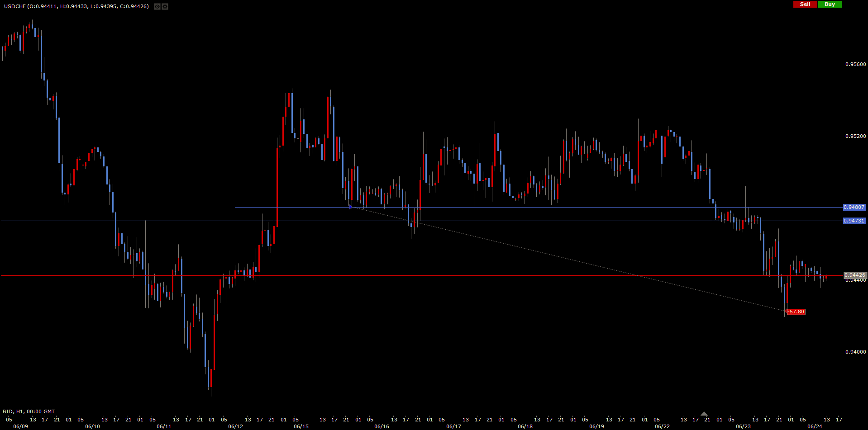
Task: Click the gray triangle marker on time axis
Action: [704, 414]
